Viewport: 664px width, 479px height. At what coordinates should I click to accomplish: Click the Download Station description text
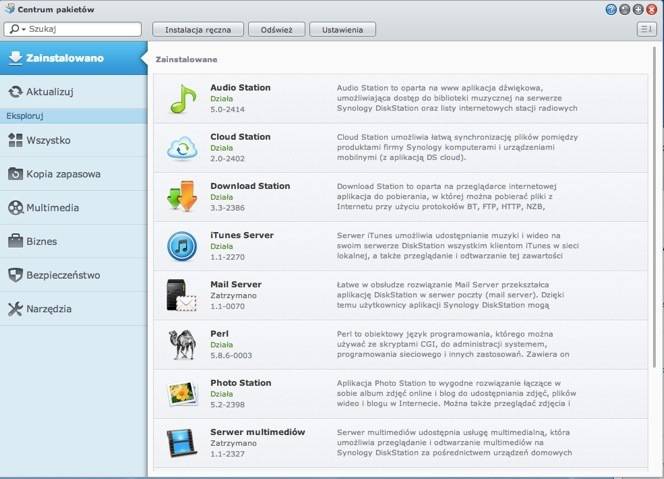point(447,197)
